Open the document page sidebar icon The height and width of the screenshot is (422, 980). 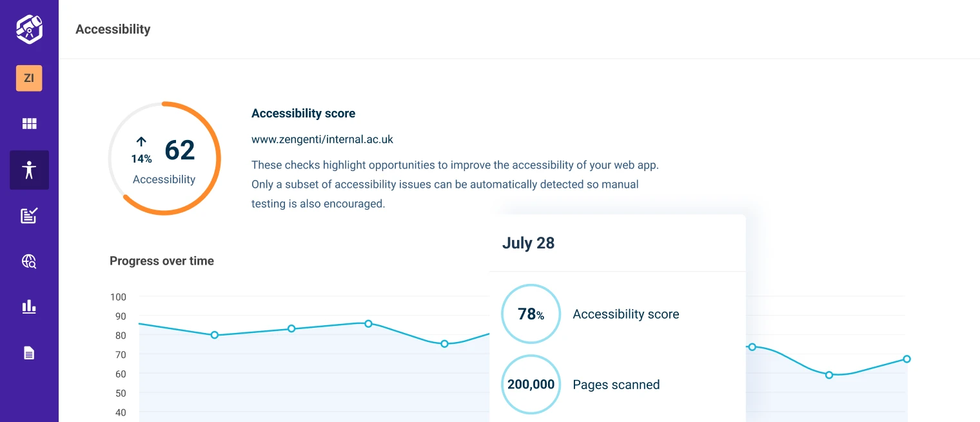[29, 353]
